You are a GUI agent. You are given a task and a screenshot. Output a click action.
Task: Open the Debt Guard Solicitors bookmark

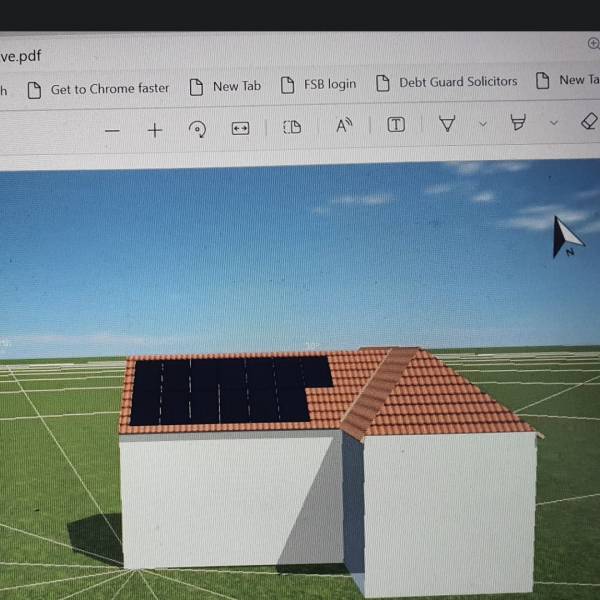click(x=447, y=82)
